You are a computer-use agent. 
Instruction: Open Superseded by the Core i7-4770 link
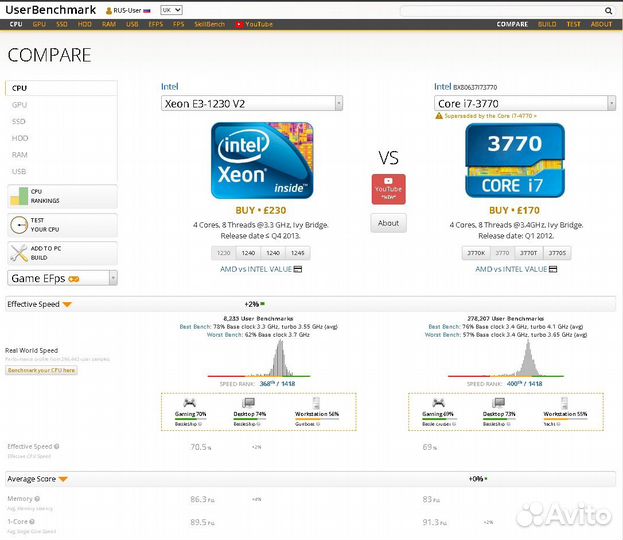[490, 116]
